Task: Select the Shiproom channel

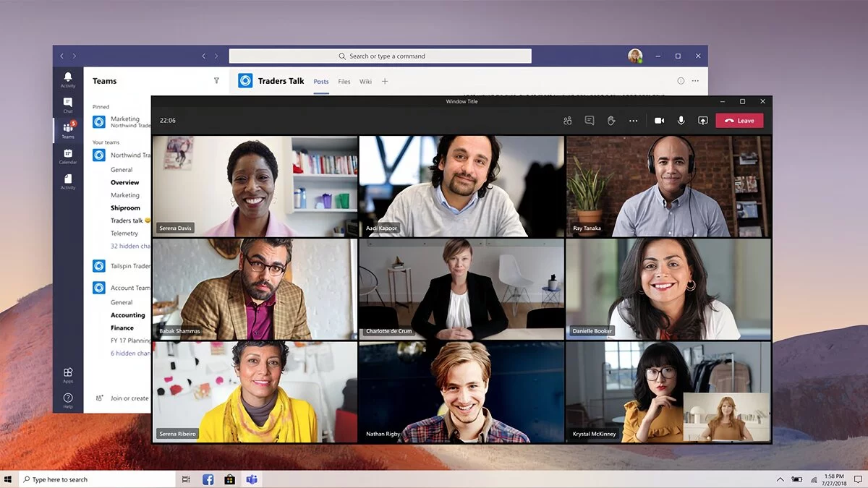Action: click(x=125, y=208)
